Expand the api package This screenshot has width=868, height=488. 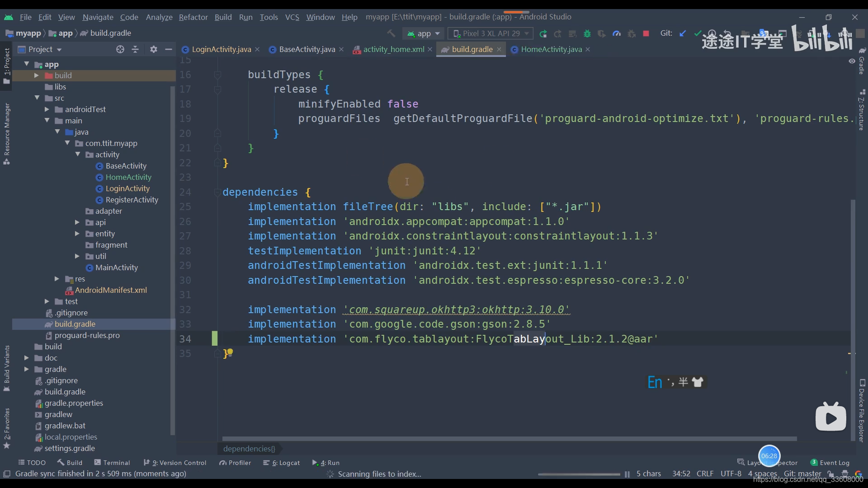pyautogui.click(x=77, y=222)
